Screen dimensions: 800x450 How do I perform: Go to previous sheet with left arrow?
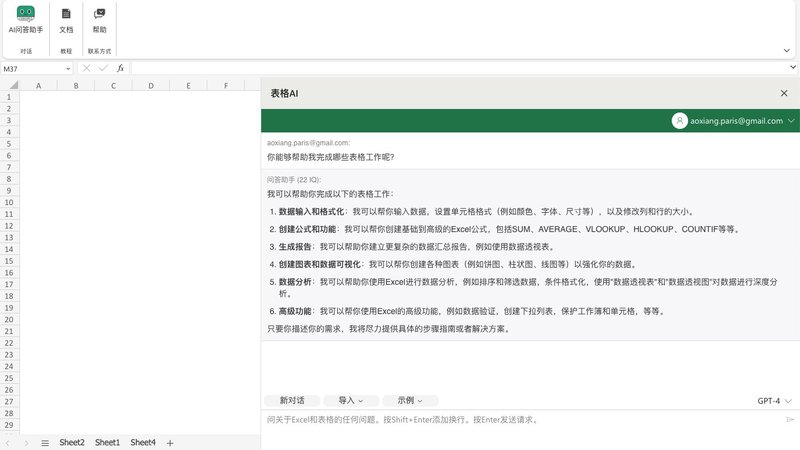coord(8,443)
